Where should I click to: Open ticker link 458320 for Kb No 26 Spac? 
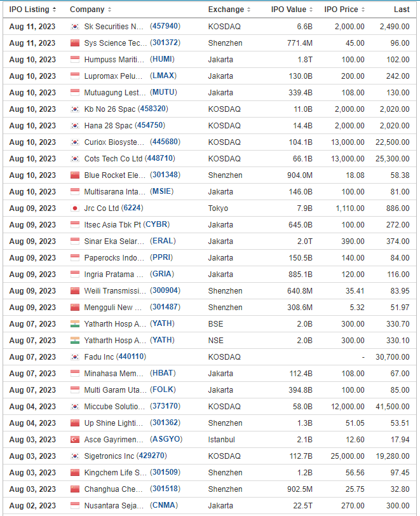152,109
